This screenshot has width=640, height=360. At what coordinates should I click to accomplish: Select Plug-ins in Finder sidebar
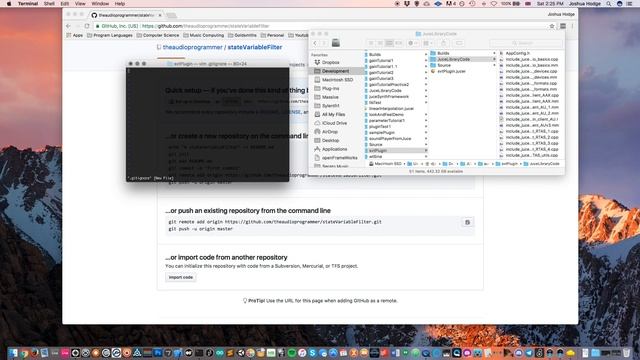330,89
